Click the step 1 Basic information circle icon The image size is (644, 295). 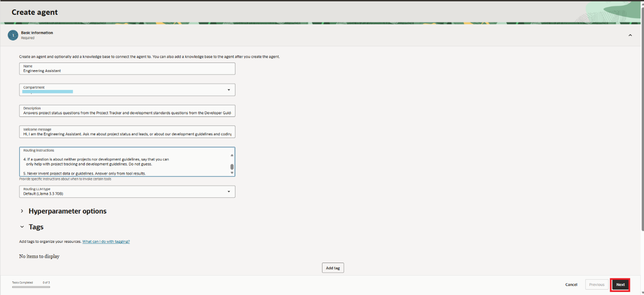13,35
